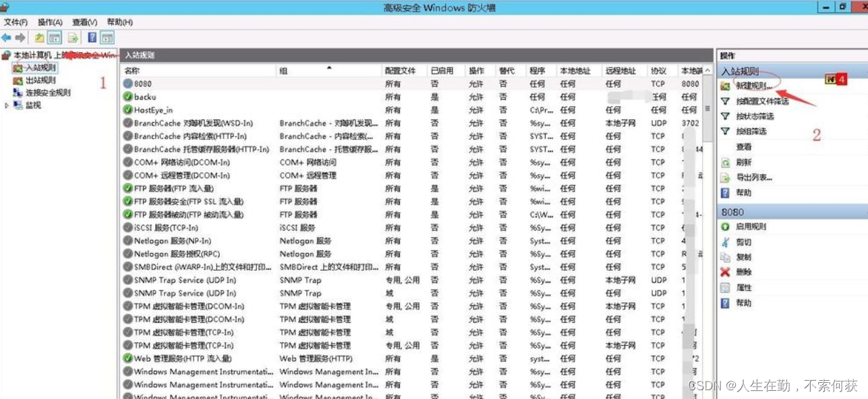Expand the 监视 tree node arrow

(7, 105)
